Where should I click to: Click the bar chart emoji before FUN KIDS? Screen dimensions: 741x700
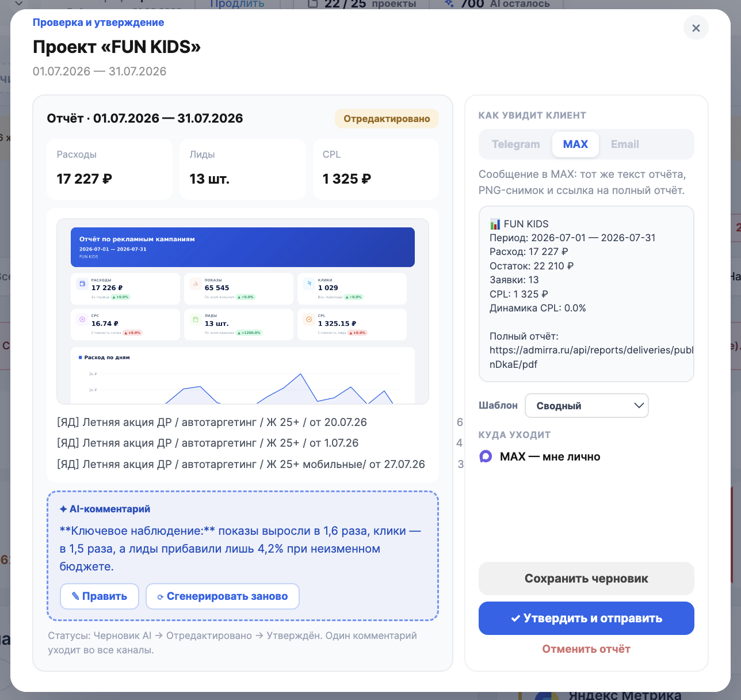[495, 224]
